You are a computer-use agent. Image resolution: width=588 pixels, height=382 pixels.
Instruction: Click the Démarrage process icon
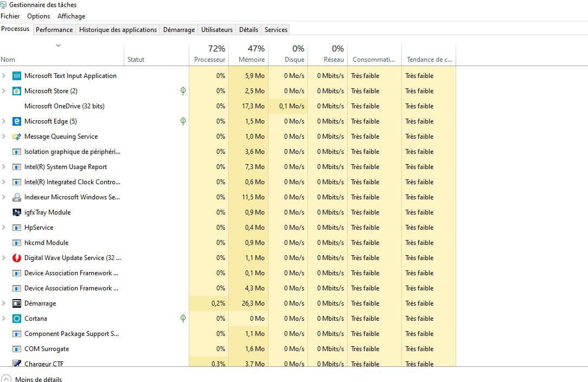pyautogui.click(x=16, y=303)
